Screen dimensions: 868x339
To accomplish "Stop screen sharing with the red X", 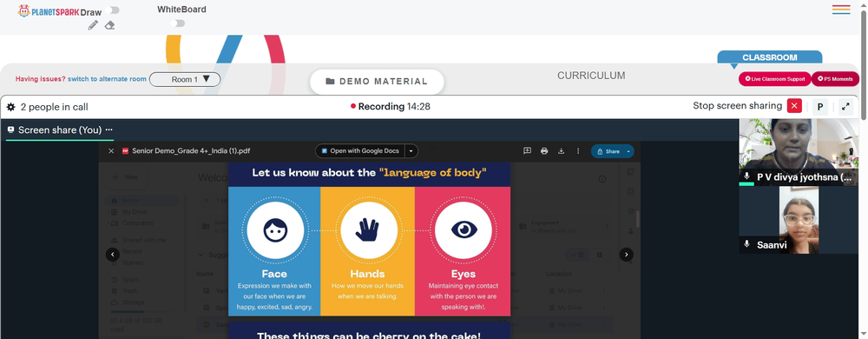I will tap(794, 106).
